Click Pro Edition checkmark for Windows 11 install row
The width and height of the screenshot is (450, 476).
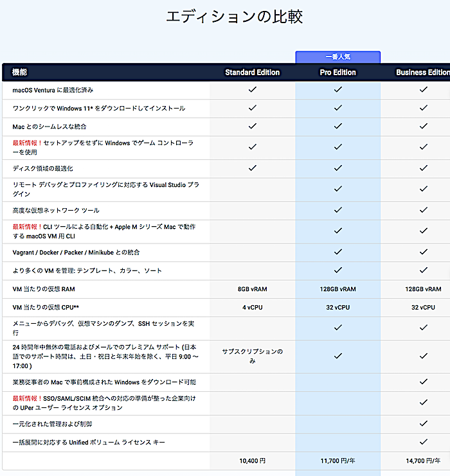tap(337, 108)
